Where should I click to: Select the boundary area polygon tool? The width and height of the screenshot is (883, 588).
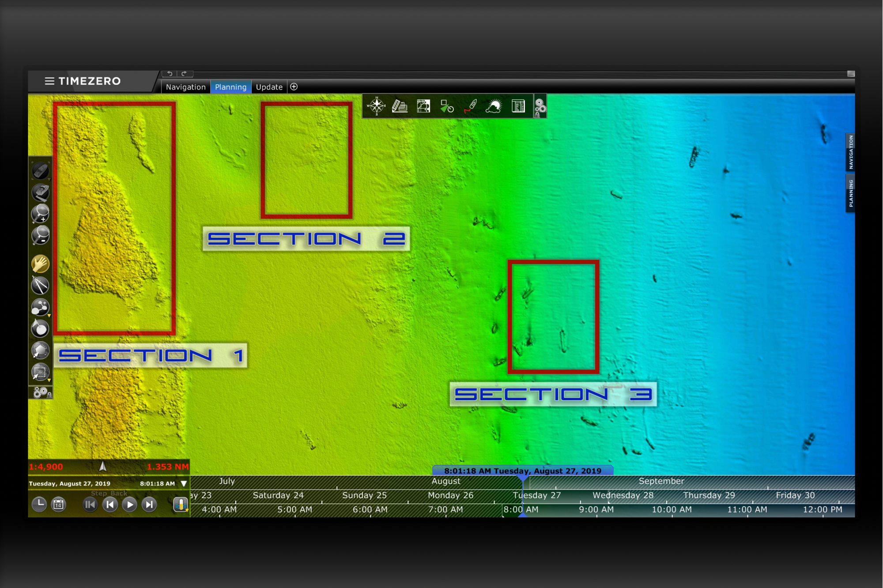tap(40, 351)
